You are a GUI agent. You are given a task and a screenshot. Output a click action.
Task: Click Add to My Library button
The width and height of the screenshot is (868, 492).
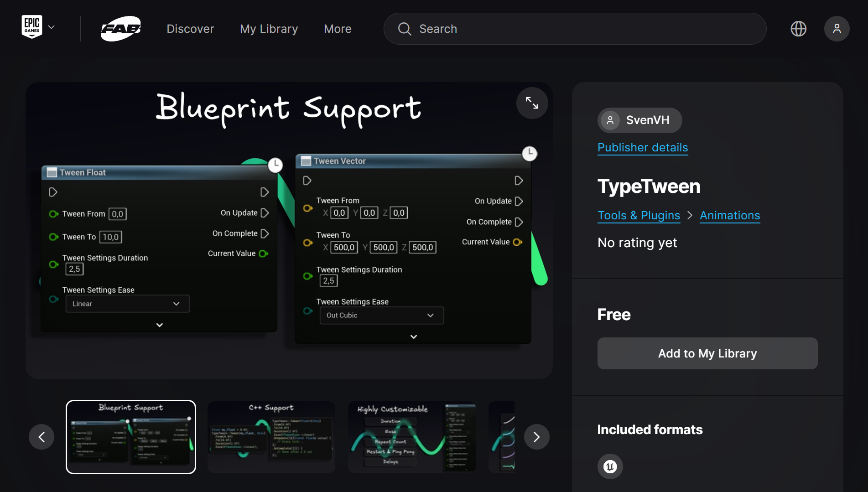pyautogui.click(x=707, y=353)
